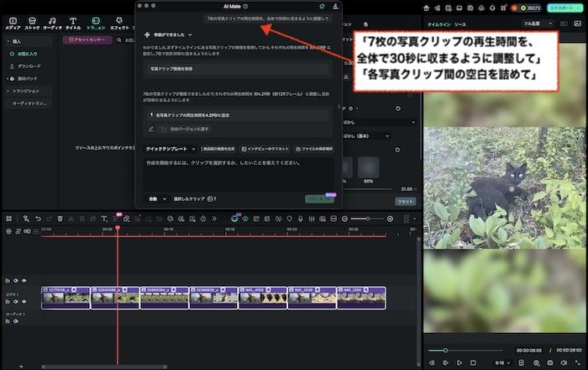Focus the AI Mate prompt text field
588x370 pixels.
click(x=238, y=174)
